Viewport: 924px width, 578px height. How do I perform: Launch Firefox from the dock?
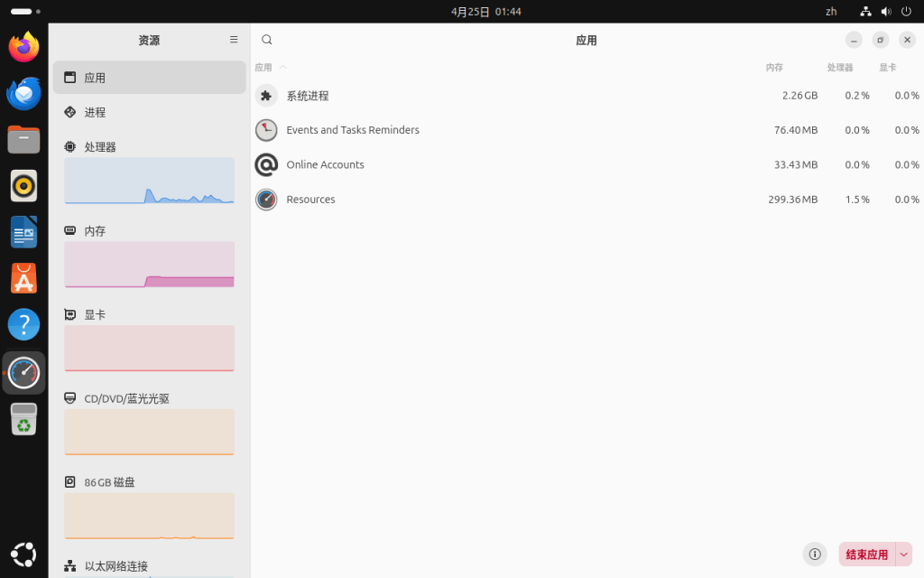coord(23,47)
